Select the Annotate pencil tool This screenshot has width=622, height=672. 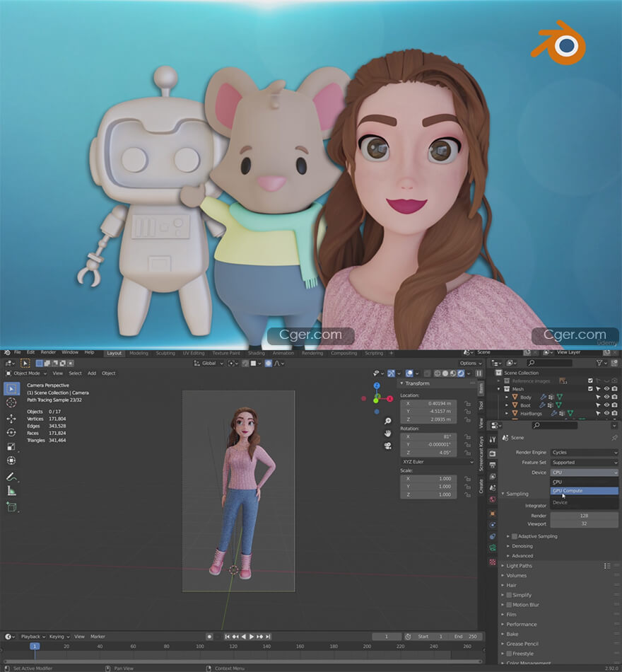11,477
